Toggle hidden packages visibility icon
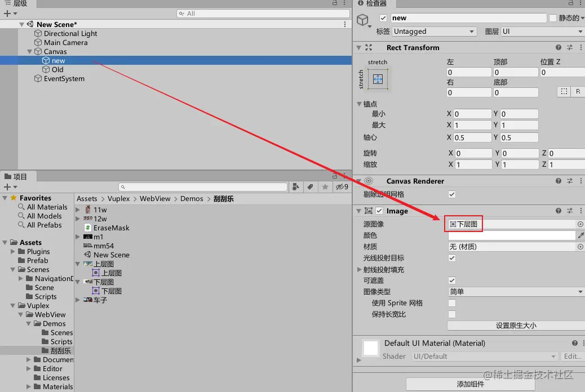 click(x=342, y=187)
